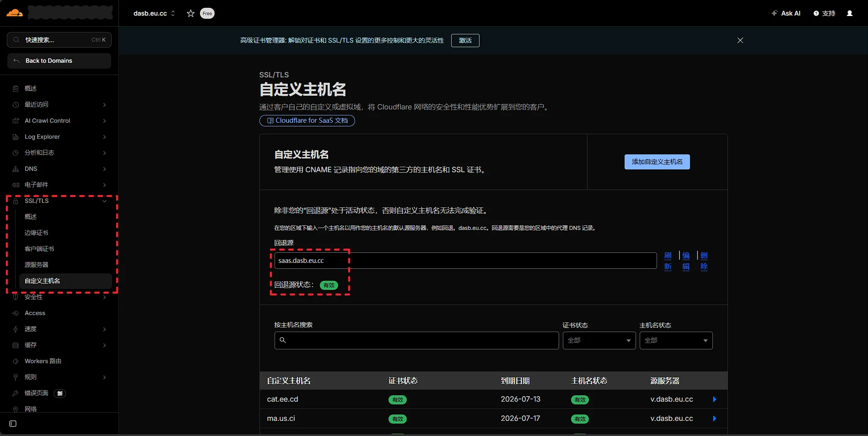Click the 错误页面 wrench icon
This screenshot has width=868, height=436.
[16, 393]
